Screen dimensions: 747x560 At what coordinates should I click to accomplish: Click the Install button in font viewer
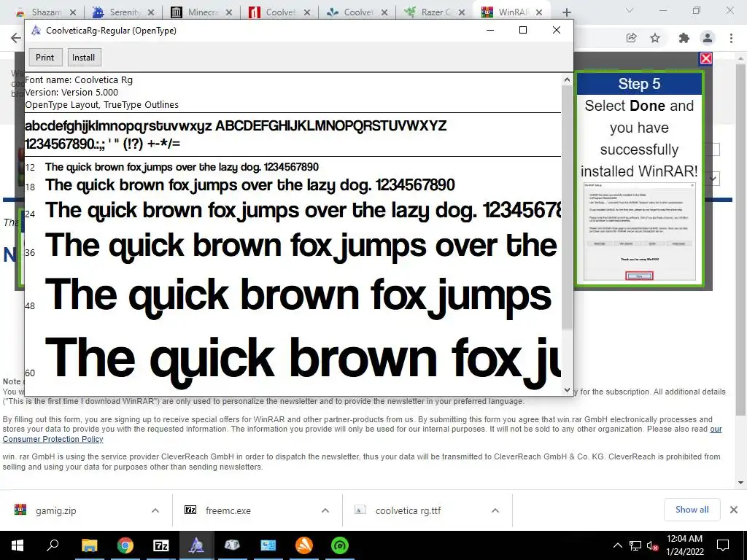click(83, 57)
